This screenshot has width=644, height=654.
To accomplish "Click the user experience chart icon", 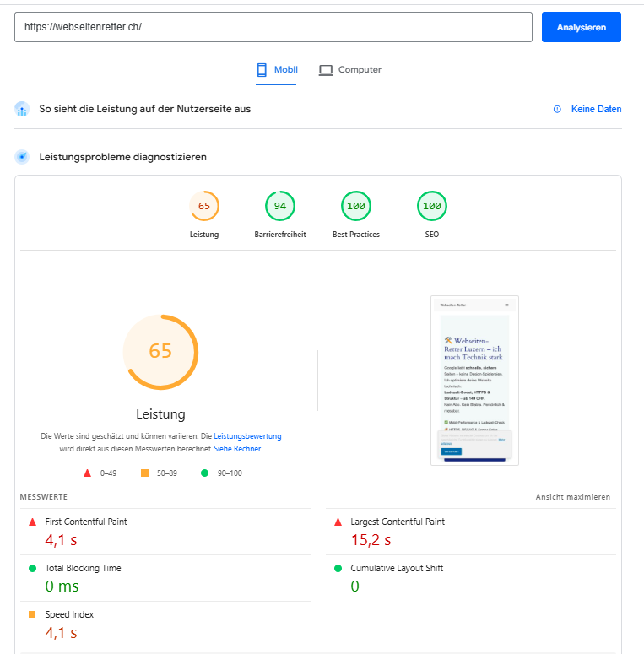I will [x=22, y=109].
